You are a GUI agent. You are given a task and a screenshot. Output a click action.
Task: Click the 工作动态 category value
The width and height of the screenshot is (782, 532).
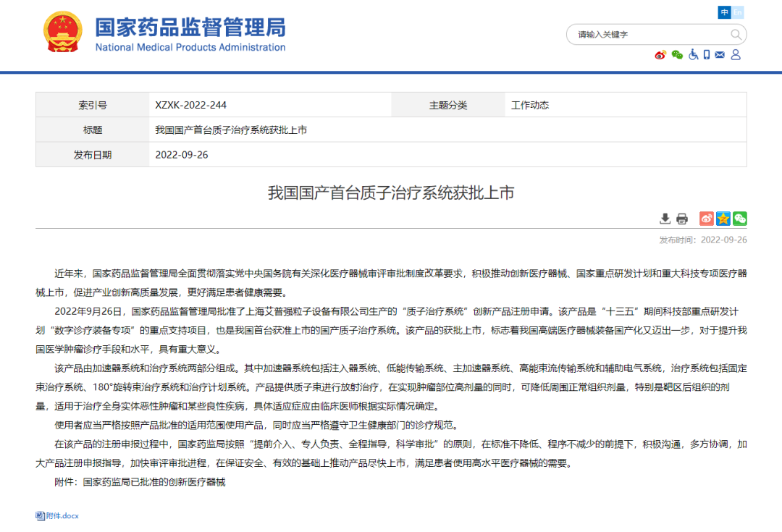coord(530,105)
